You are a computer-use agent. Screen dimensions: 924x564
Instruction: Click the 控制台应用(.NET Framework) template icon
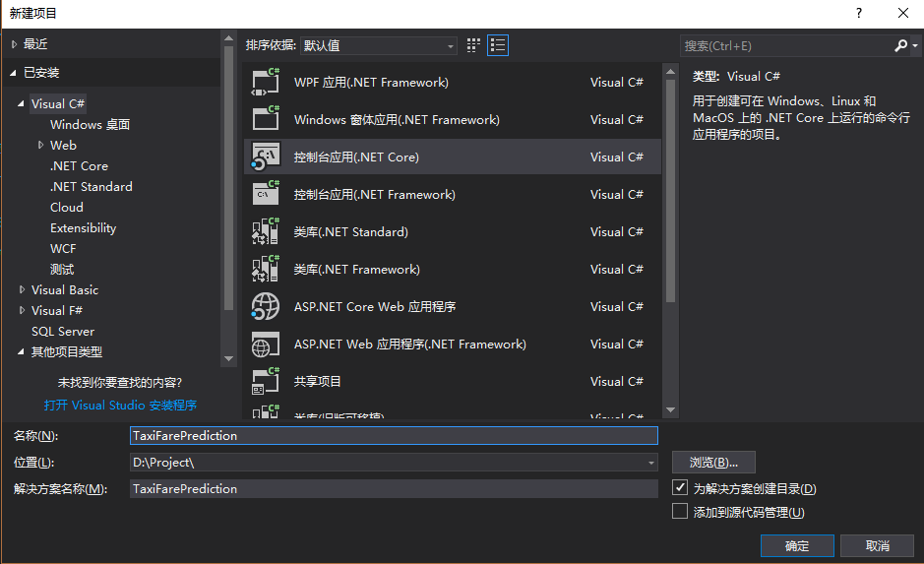click(x=265, y=194)
